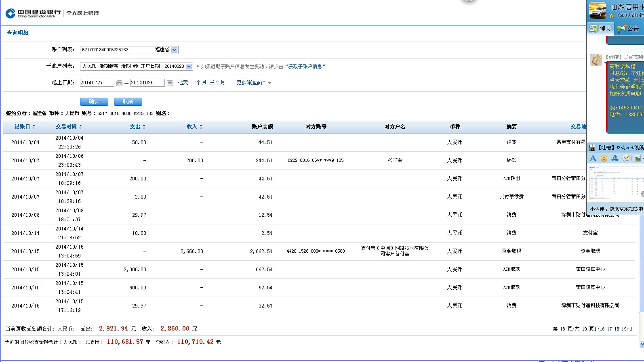Sort table by 收入 column
Screen dimensions: 644x362
[x=195, y=127]
